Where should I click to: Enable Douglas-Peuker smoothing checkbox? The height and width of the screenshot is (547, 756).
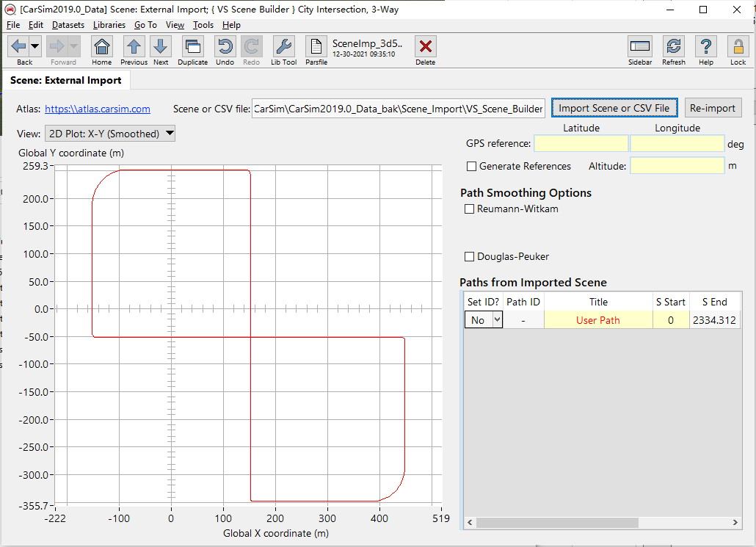coord(469,257)
